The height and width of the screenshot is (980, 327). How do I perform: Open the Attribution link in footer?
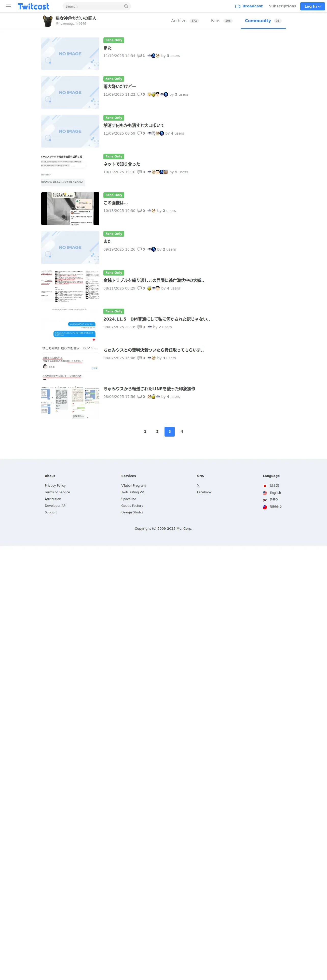(53, 499)
